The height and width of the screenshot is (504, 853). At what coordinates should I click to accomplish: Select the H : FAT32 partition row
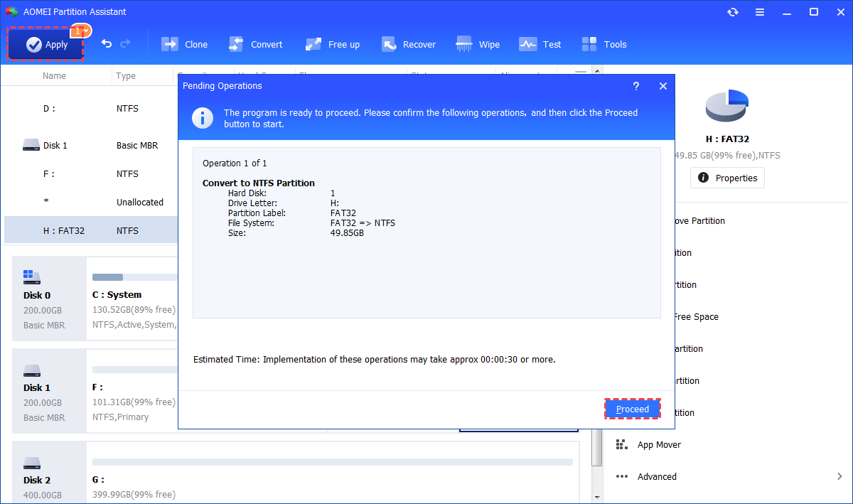point(90,230)
